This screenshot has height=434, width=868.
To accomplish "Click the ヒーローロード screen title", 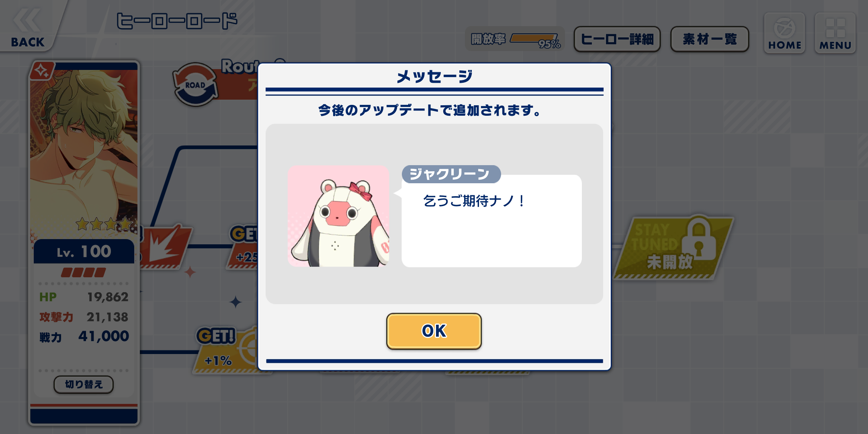I will click(x=177, y=21).
